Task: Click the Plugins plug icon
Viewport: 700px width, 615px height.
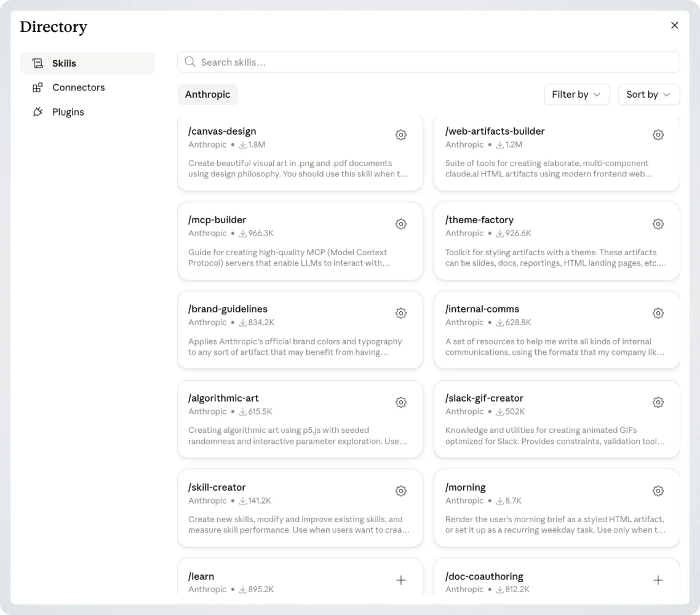Action: point(38,111)
